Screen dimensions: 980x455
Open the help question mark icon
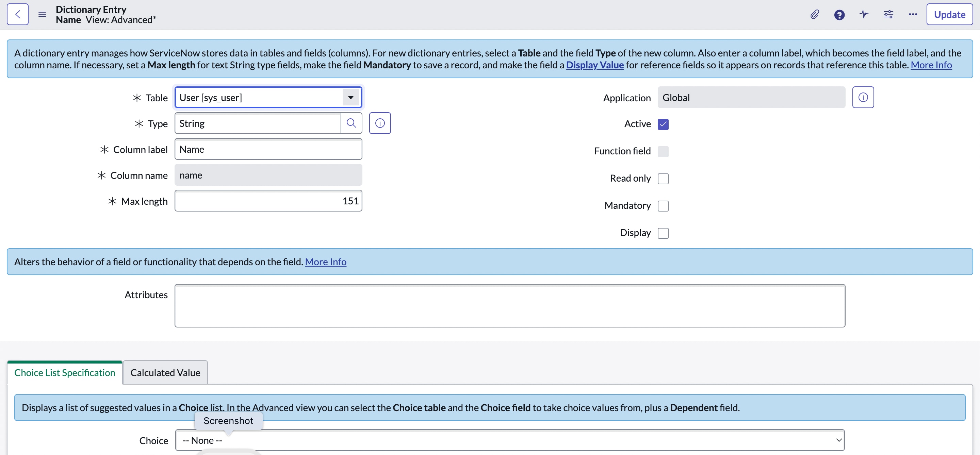pos(839,14)
